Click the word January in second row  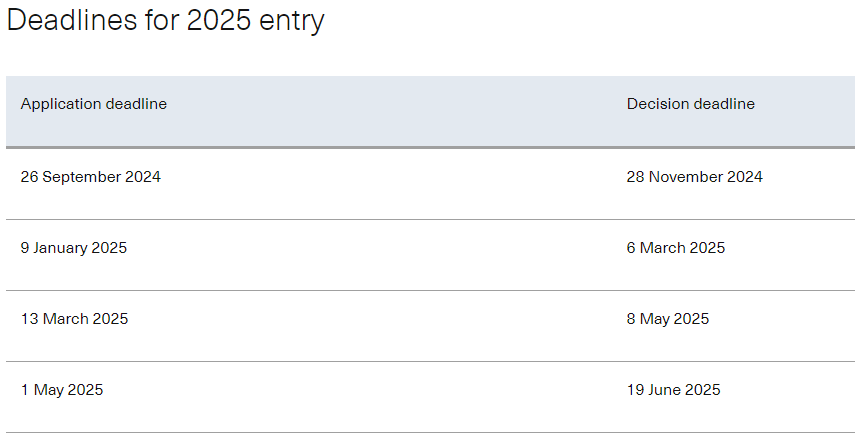60,248
